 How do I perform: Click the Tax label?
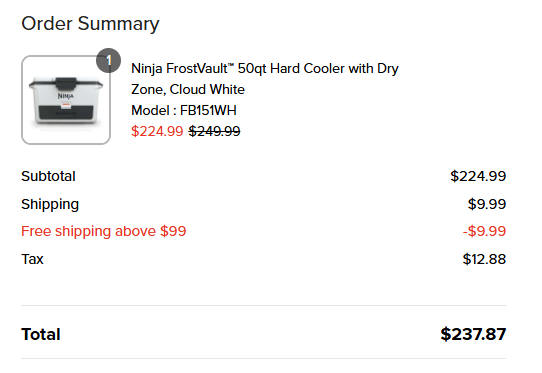coord(32,259)
